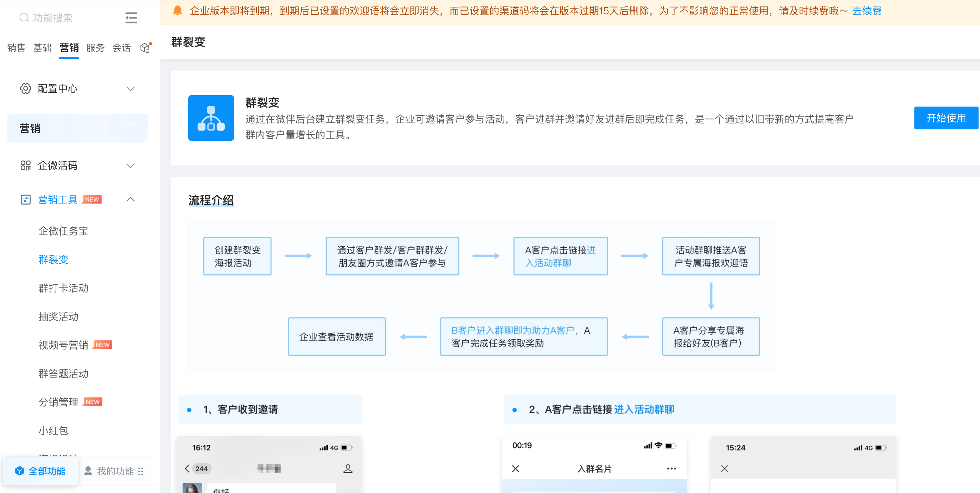Viewport: 980px width, 494px height.
Task: Switch to the 基础 tab
Action: pyautogui.click(x=42, y=47)
